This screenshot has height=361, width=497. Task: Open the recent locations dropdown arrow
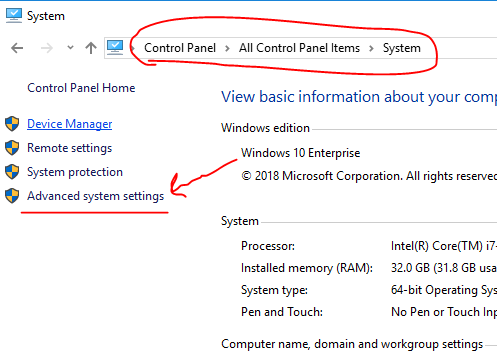pos(70,48)
